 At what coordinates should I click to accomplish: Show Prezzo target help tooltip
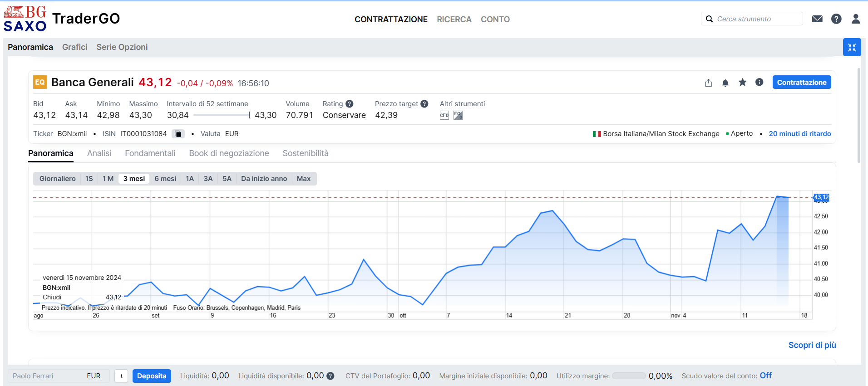(424, 104)
